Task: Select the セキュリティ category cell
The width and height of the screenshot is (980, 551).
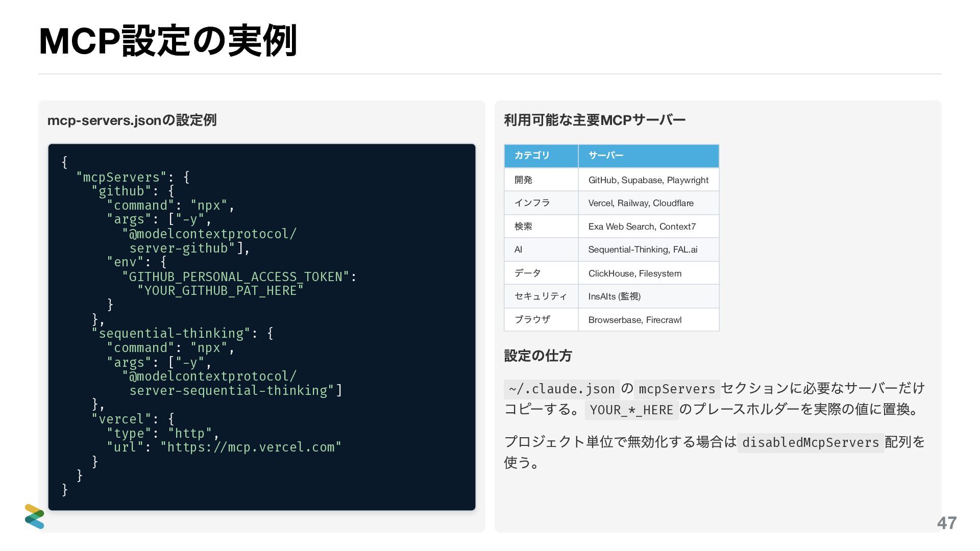Action: click(x=540, y=296)
